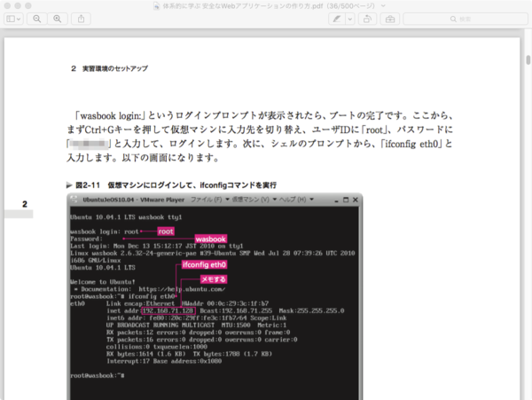This screenshot has height=400, width=532.
Task: Open the document title chevron menu
Action: [383, 6]
